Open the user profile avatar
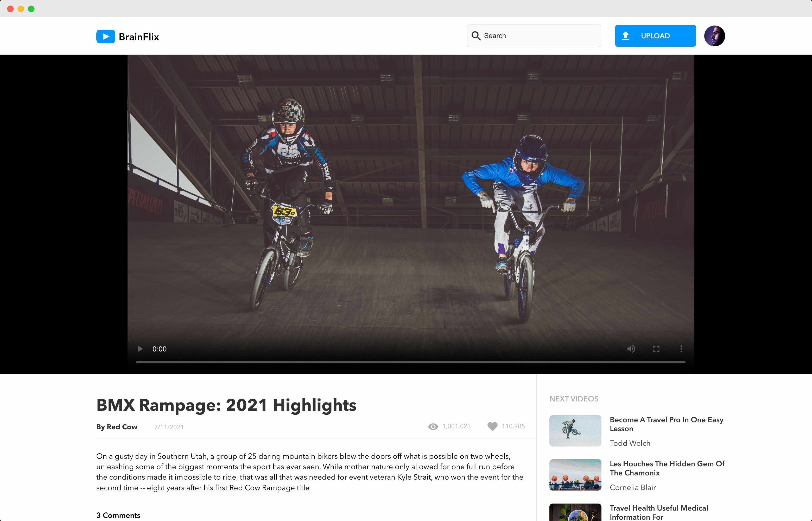The image size is (812, 521). [714, 36]
